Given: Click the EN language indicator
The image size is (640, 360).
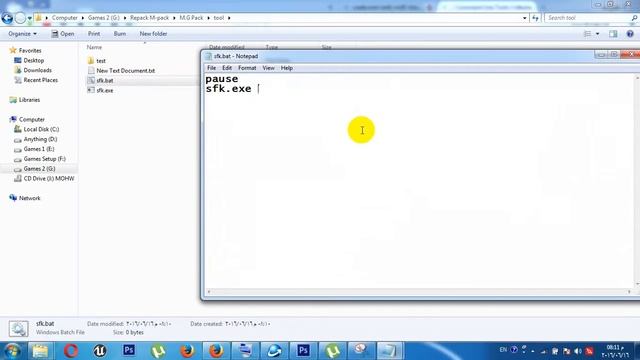Looking at the screenshot, I should pyautogui.click(x=503, y=350).
